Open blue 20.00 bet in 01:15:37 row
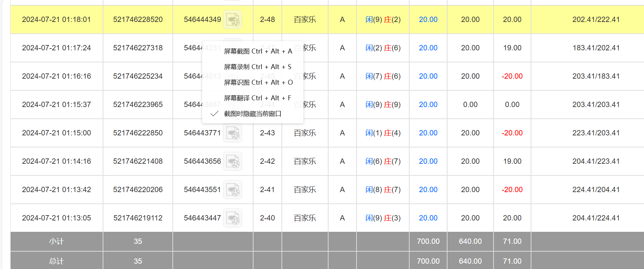Screen dimensions: 644x269 pyautogui.click(x=428, y=105)
